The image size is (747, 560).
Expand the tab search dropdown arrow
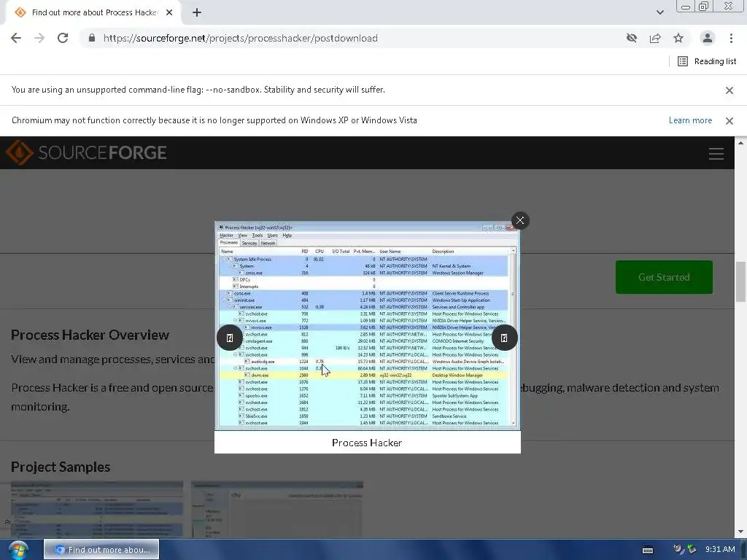pos(659,12)
